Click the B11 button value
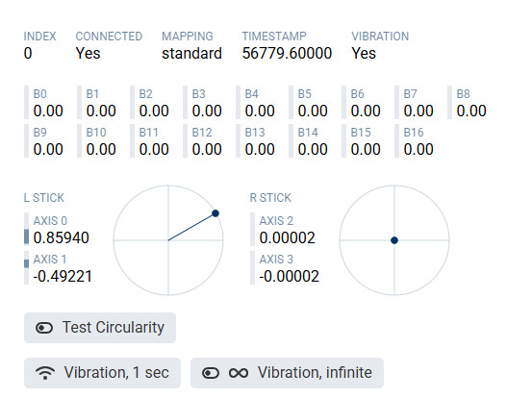 click(154, 150)
